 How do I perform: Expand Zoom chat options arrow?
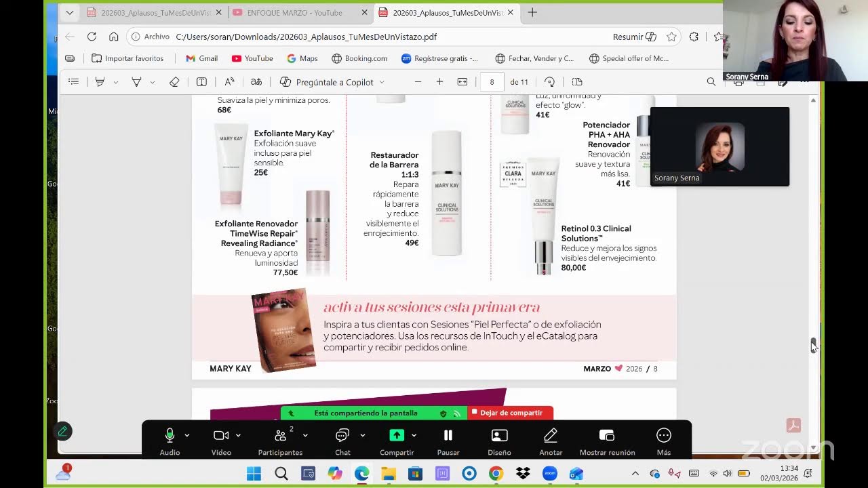363,435
